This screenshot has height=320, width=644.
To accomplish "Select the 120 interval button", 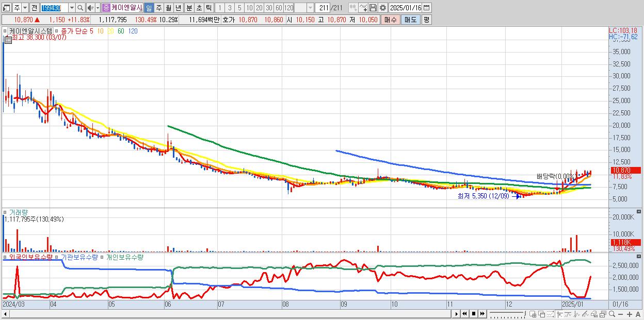I will (x=288, y=8).
